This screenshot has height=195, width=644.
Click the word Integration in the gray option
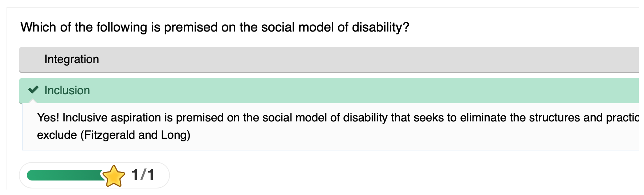72,59
